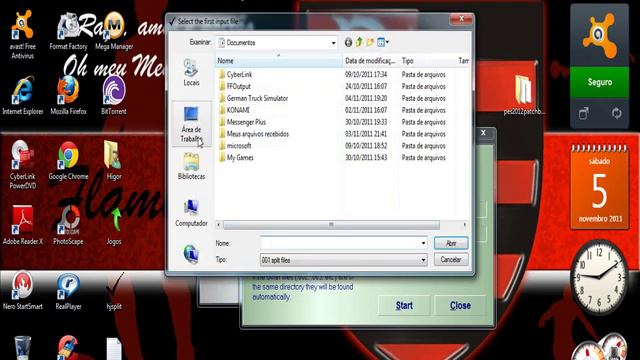Viewport: 640px width, 360px height.
Task: Click the file list scroll left arrow
Action: tap(219, 225)
